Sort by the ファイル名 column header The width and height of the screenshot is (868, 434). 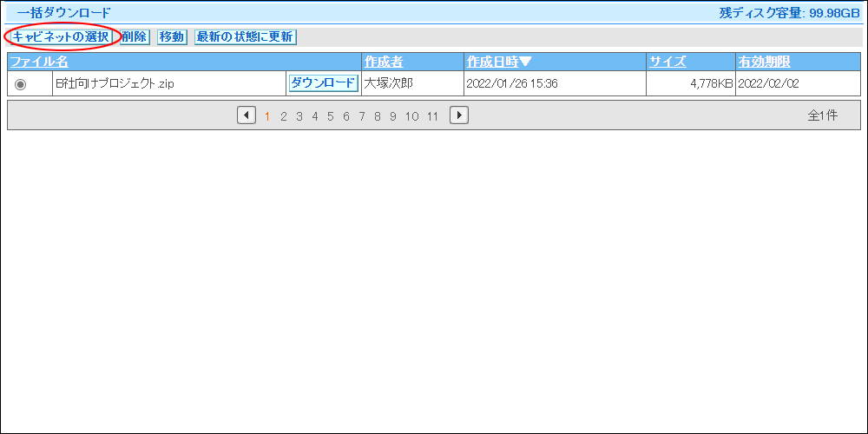click(39, 62)
